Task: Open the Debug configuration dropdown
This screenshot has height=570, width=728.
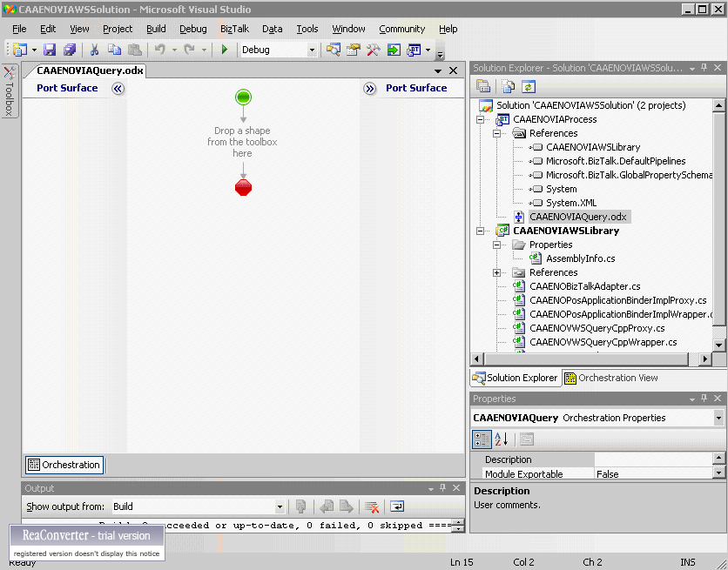Action: tap(312, 50)
